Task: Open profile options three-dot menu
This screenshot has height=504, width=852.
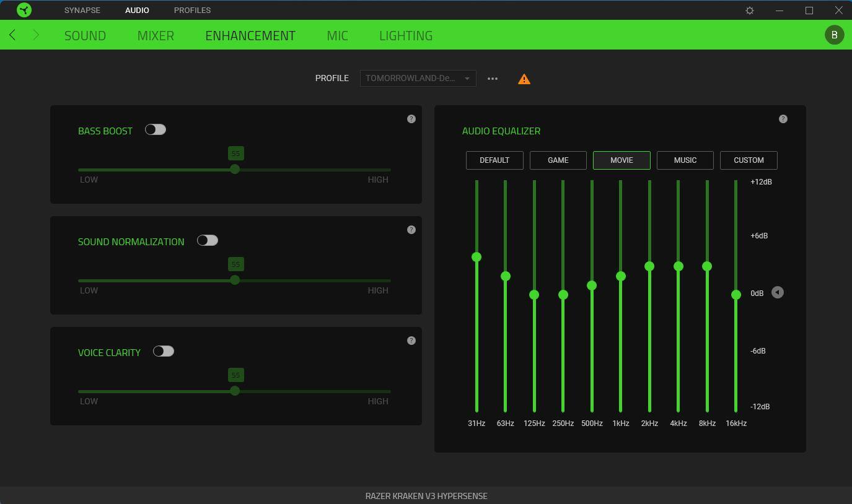Action: click(x=493, y=79)
